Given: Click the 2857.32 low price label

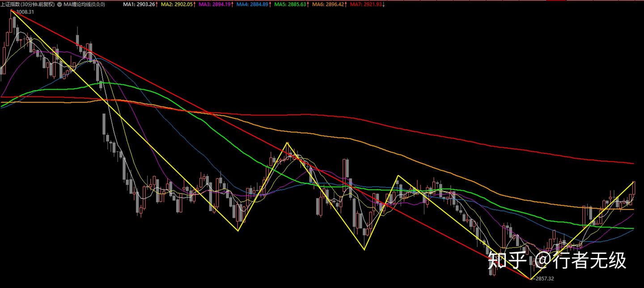Looking at the screenshot, I should 544,279.
